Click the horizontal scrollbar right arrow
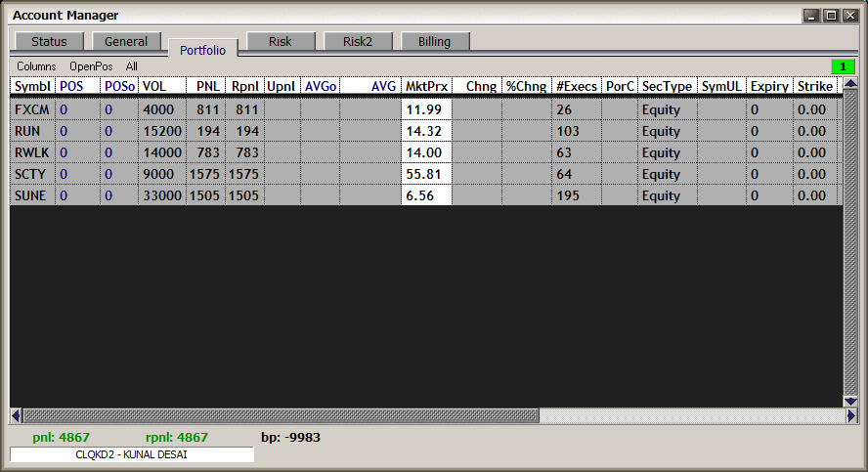Viewport: 868px width, 472px height. (x=851, y=415)
